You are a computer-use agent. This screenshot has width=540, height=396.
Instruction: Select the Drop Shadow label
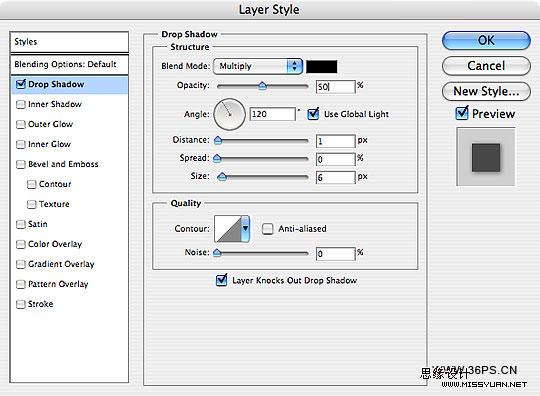point(56,84)
